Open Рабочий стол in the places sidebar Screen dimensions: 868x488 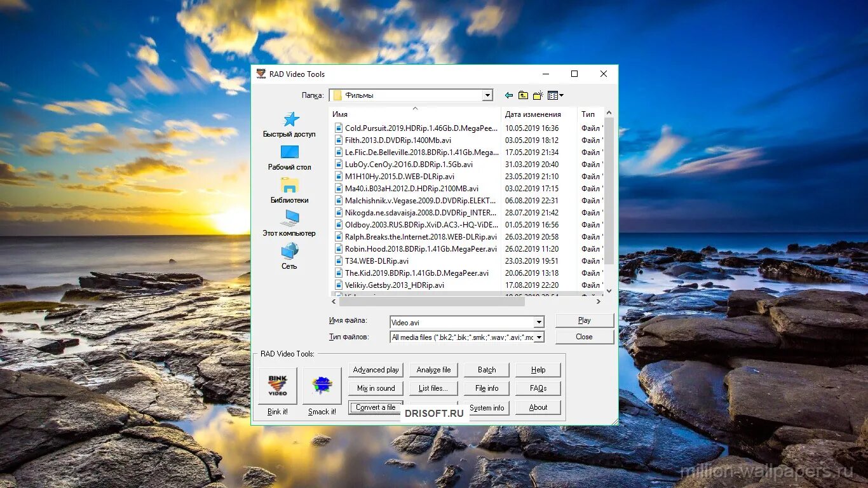(x=290, y=158)
